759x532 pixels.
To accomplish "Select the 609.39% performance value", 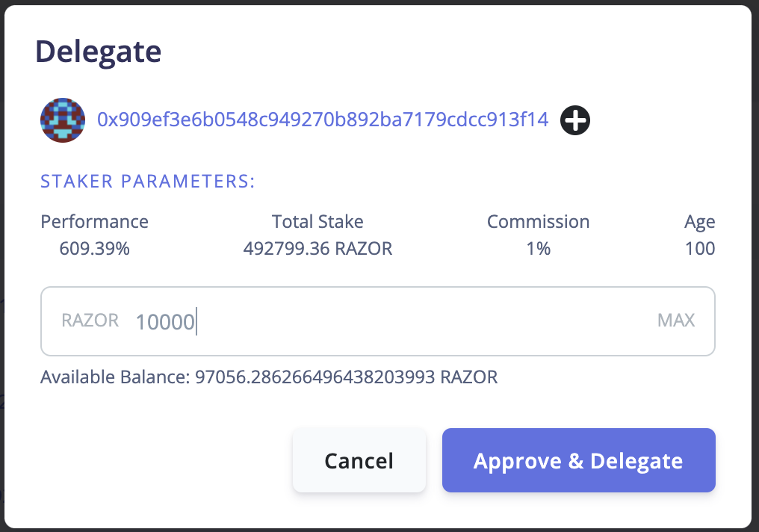I will click(94, 249).
